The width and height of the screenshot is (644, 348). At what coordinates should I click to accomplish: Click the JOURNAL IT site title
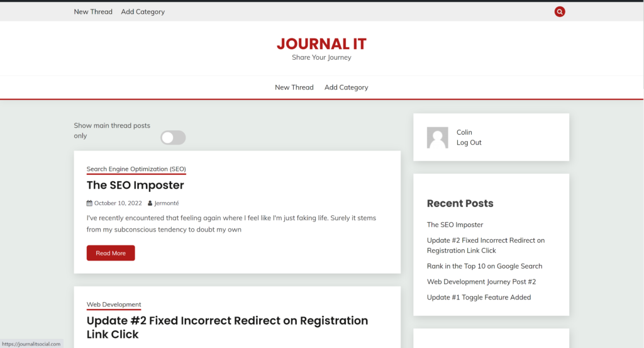[x=321, y=44]
